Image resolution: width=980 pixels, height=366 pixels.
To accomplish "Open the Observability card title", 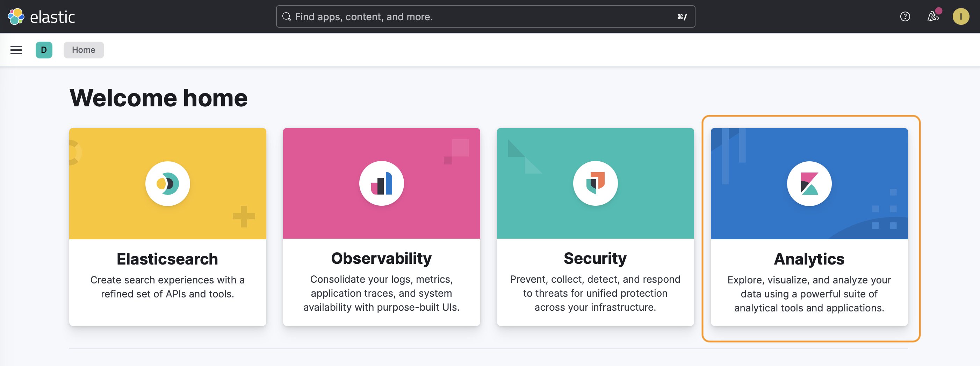I will pyautogui.click(x=381, y=258).
